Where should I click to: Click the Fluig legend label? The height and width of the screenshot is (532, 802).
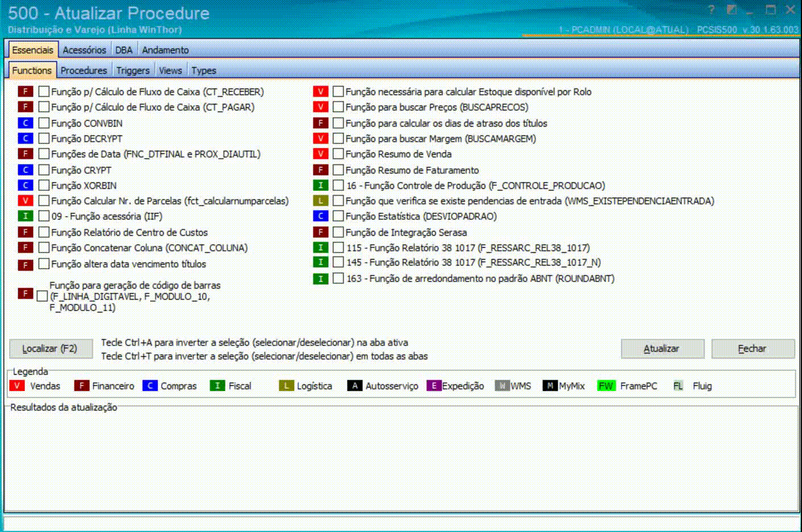(702, 386)
